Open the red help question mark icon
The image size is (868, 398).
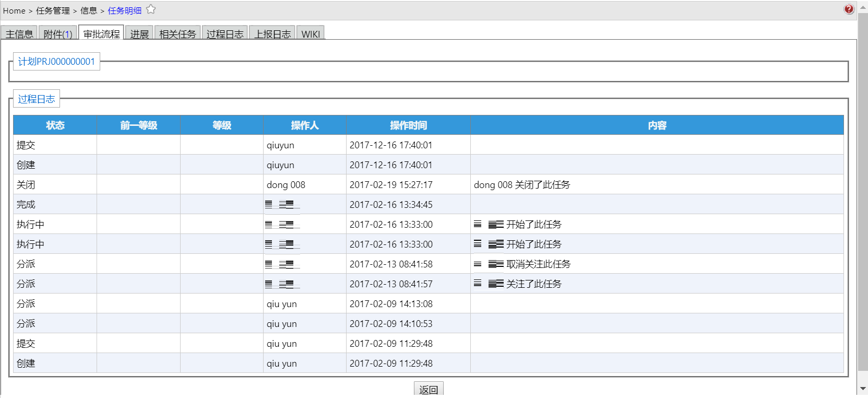[849, 9]
